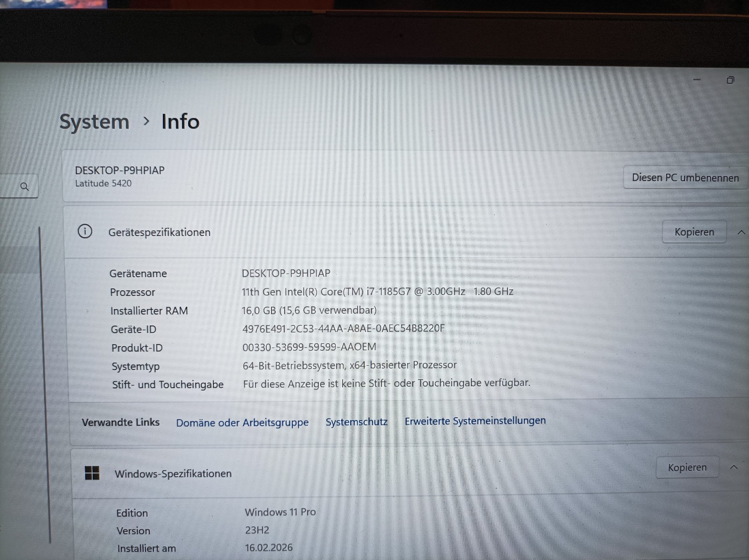Viewport: 749px width, 560px height.
Task: Open the Systemschutz link
Action: [357, 422]
